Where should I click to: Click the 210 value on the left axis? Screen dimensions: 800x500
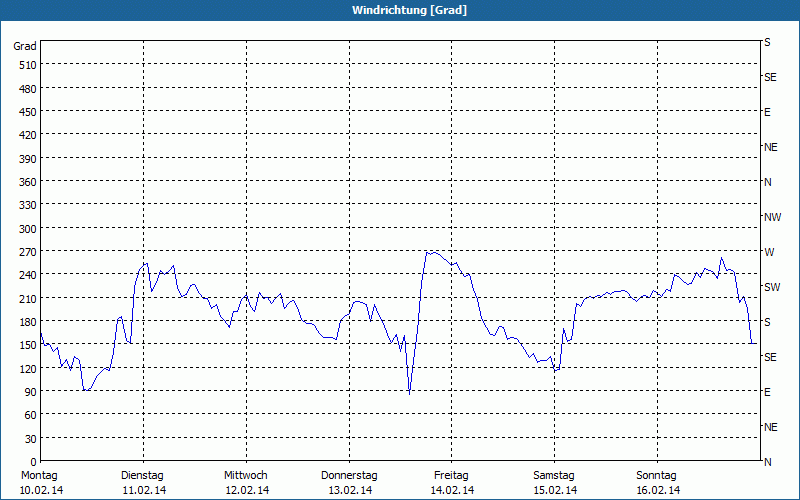coord(28,299)
